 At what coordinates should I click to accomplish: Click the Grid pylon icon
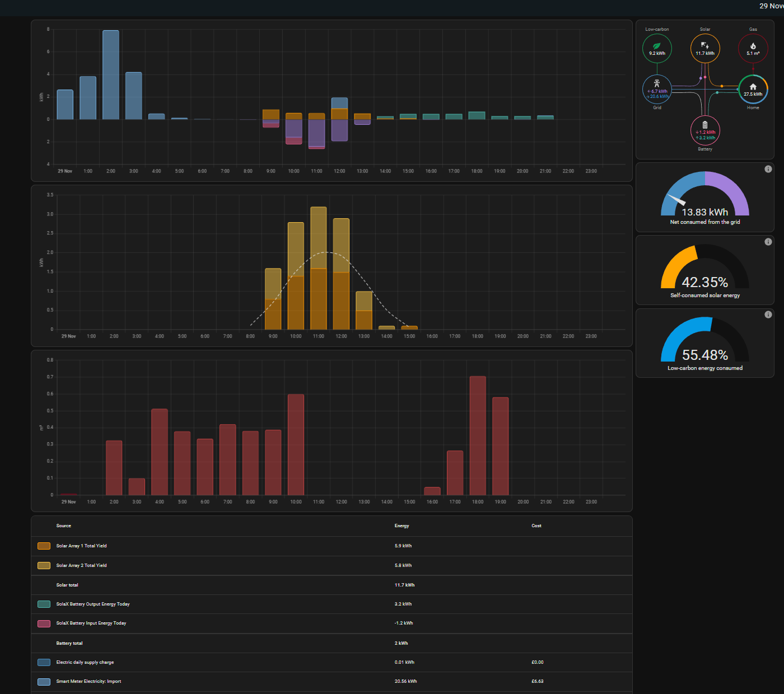click(657, 83)
